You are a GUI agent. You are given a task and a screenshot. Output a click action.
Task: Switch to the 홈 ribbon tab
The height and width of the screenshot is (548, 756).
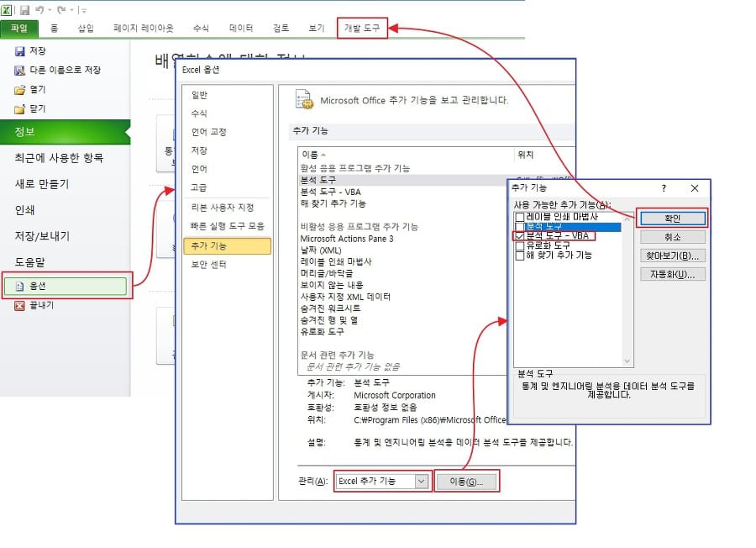click(x=55, y=29)
